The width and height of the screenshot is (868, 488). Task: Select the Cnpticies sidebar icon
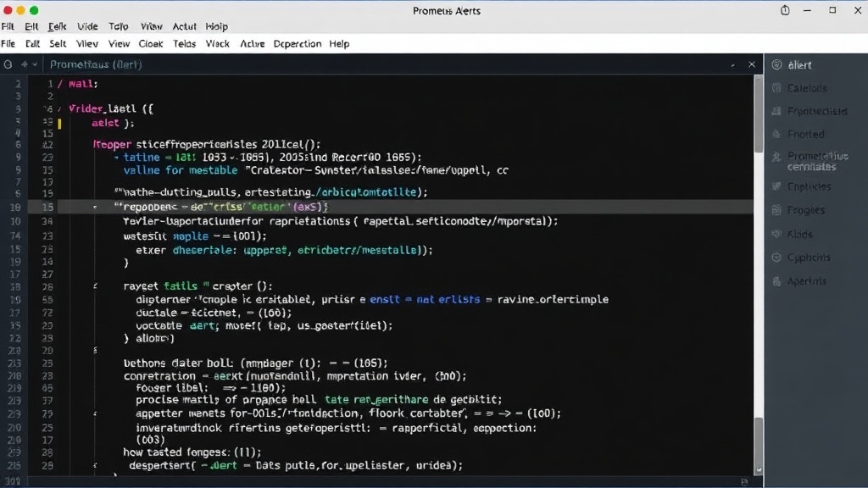[776, 186]
